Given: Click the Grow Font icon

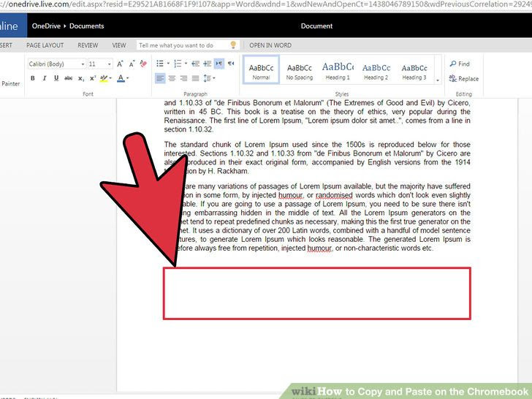Looking at the screenshot, I should coord(120,64).
